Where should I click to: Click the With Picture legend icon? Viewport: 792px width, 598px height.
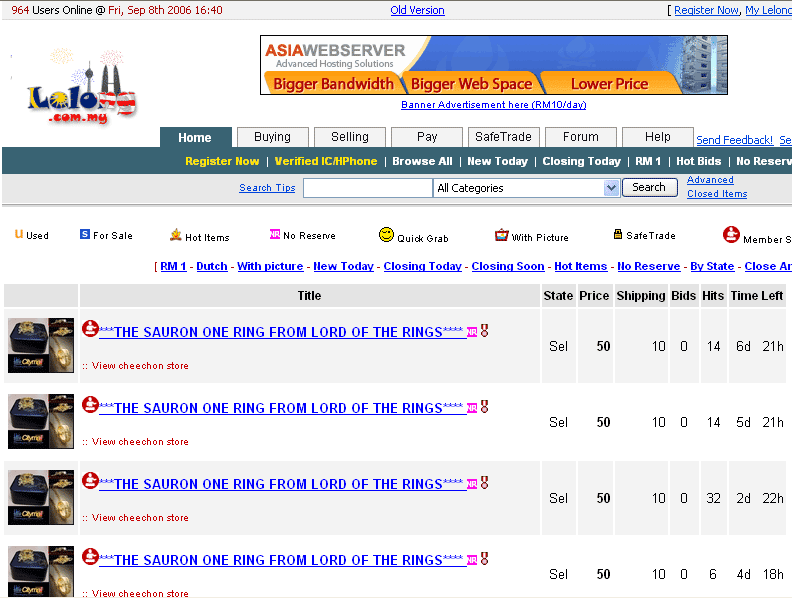pos(501,235)
